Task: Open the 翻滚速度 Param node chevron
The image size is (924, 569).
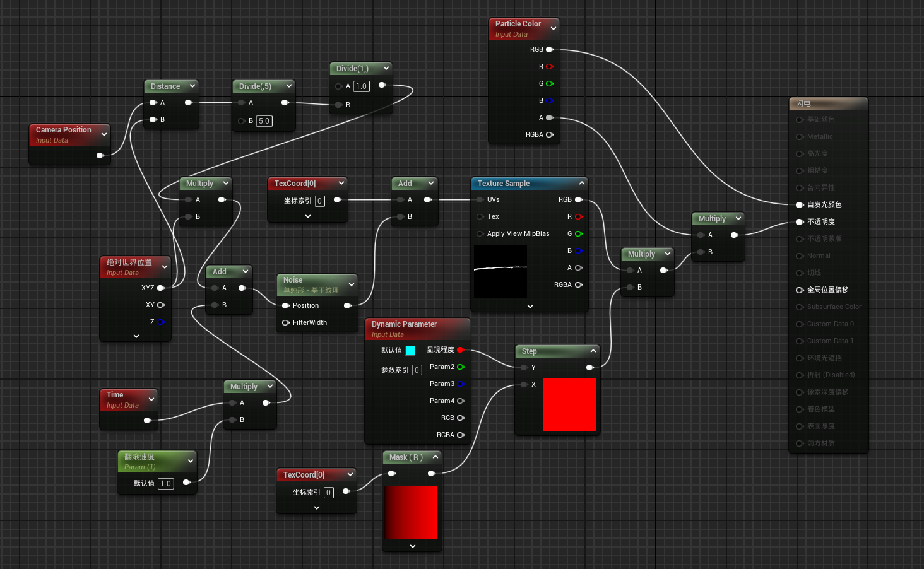Action: point(191,461)
